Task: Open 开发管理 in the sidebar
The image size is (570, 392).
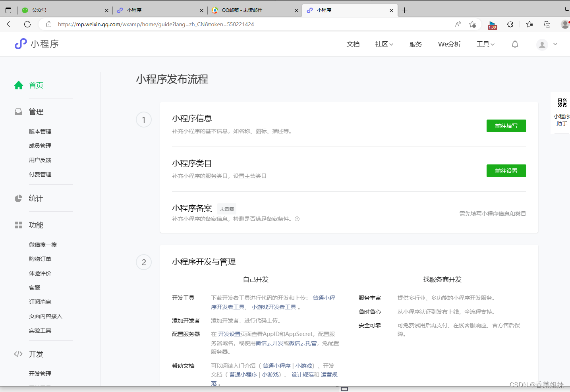Action: (x=40, y=374)
